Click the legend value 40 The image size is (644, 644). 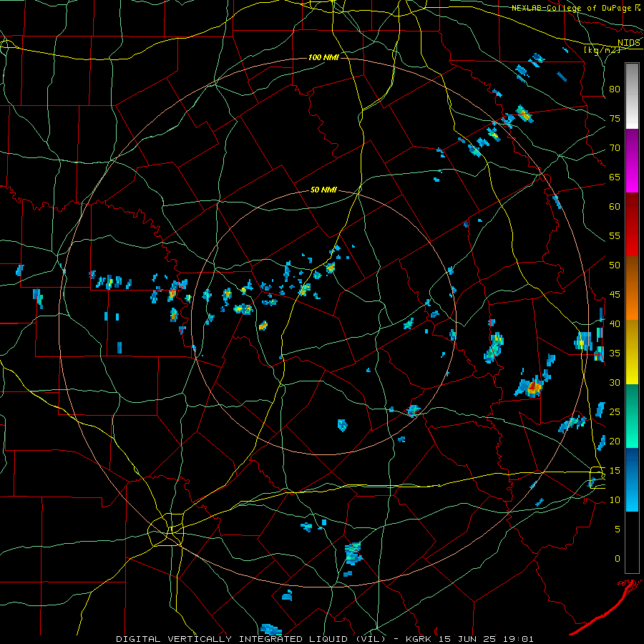point(615,323)
